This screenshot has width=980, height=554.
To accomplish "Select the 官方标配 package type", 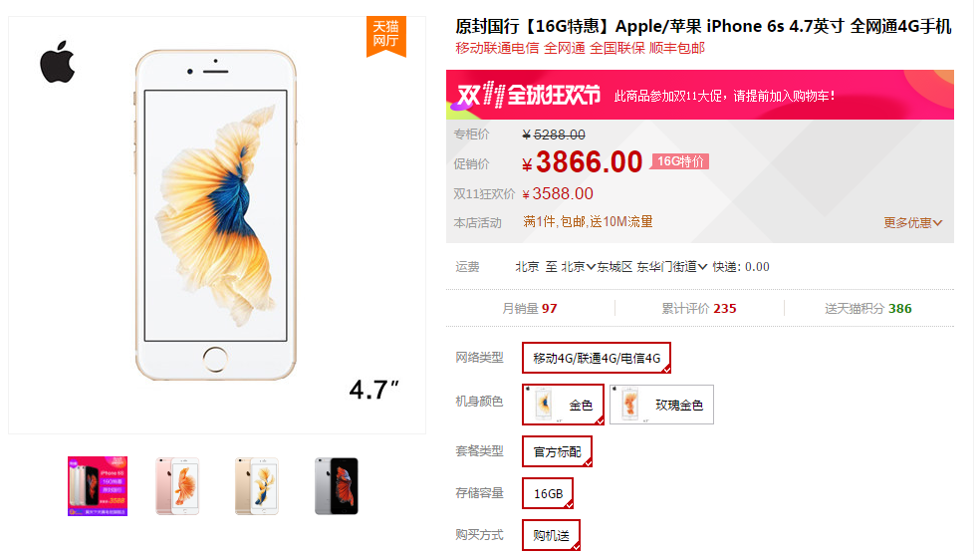I will (557, 451).
